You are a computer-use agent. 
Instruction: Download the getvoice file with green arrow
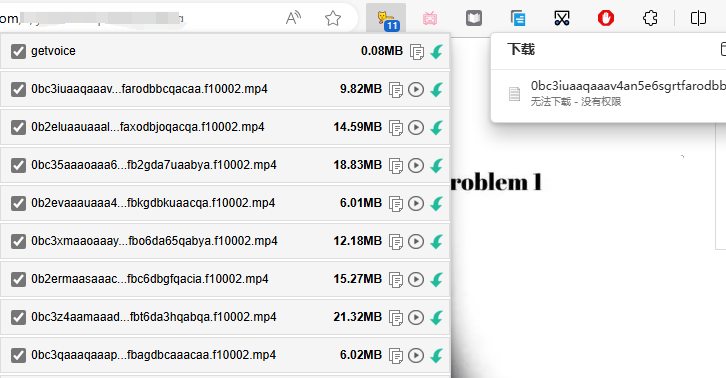coord(437,51)
